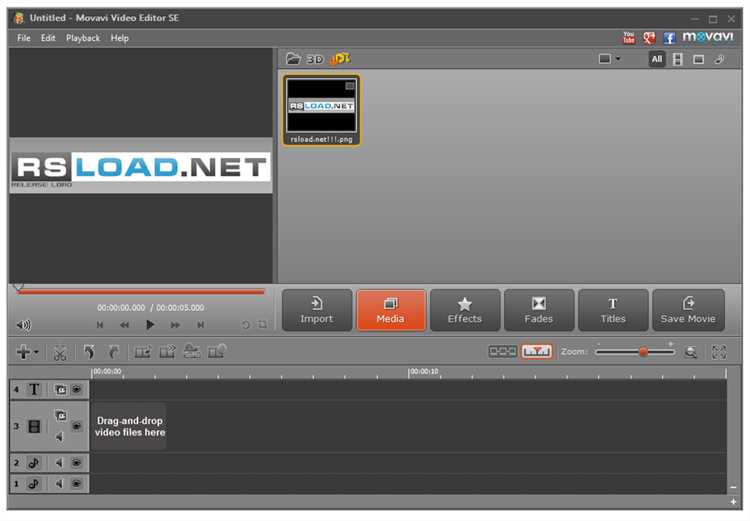Toggle visibility eye on titles track 4
This screenshot has width=750, height=521.
point(77,389)
